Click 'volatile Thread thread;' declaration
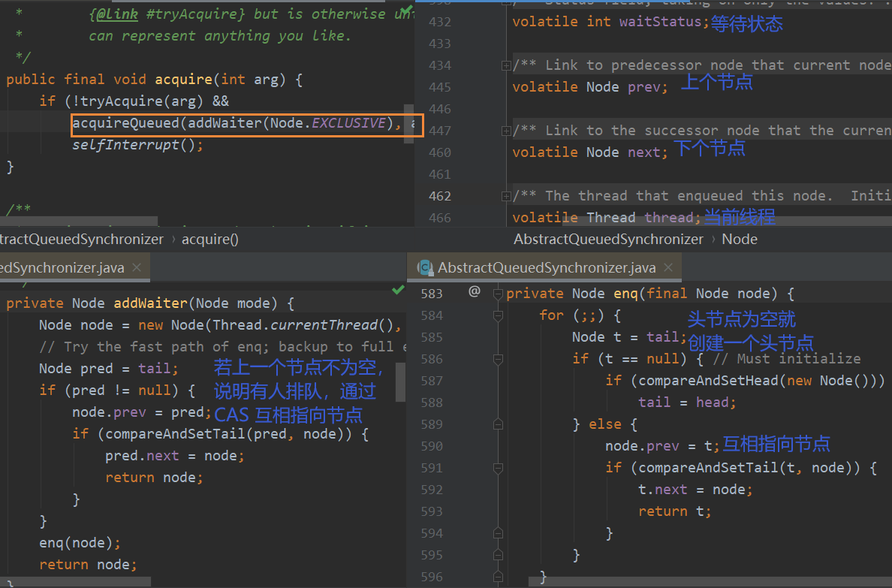Viewport: 892px width, 588px height. pos(607,218)
